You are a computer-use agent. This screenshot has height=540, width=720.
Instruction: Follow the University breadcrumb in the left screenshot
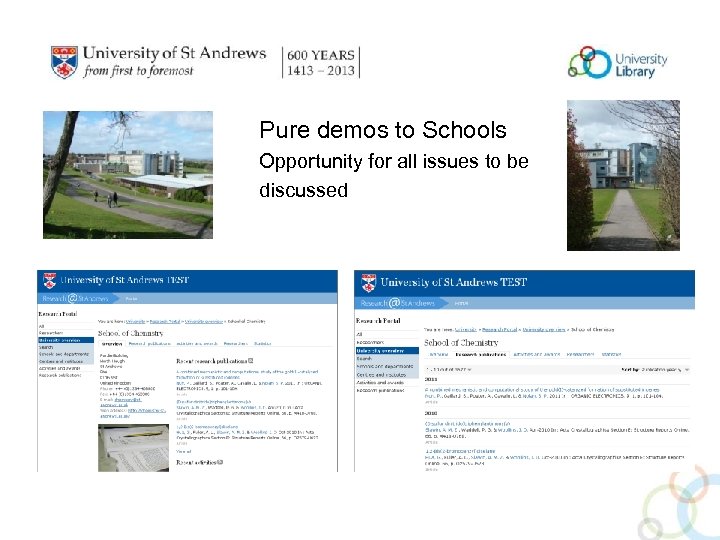tap(135, 321)
